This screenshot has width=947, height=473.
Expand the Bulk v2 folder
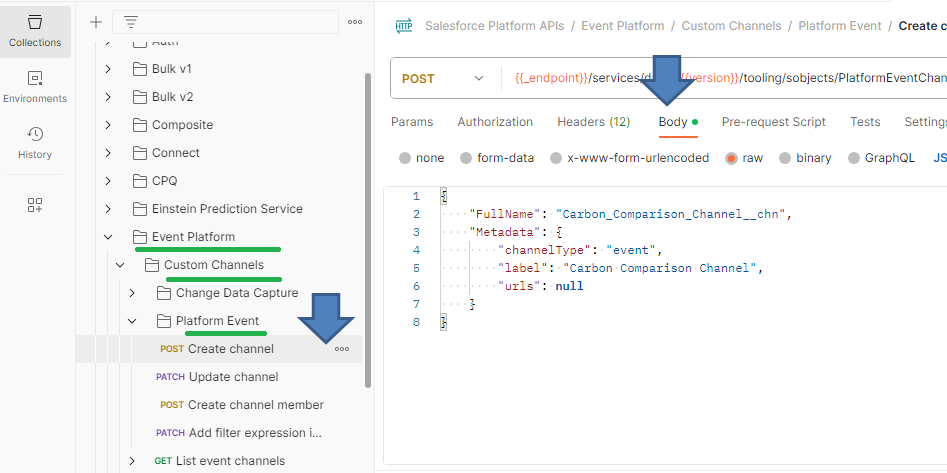pyautogui.click(x=108, y=97)
